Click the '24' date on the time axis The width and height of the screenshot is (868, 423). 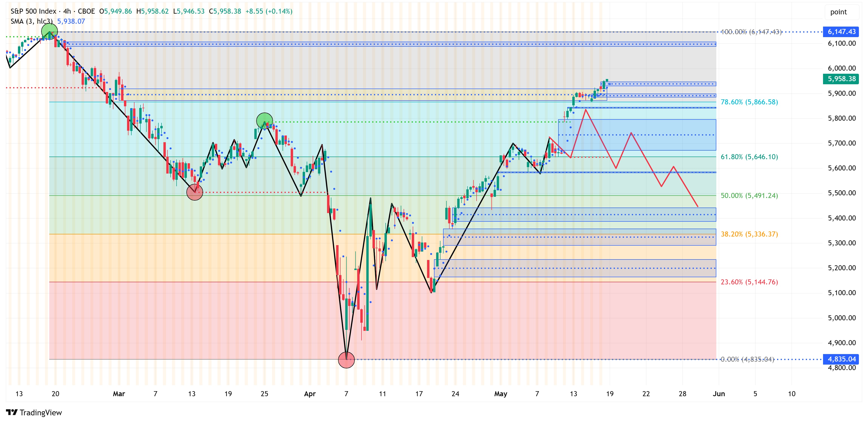(455, 394)
